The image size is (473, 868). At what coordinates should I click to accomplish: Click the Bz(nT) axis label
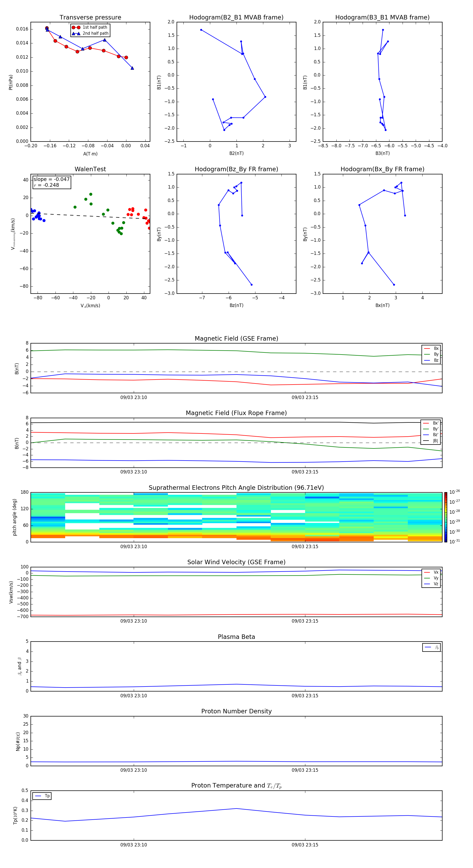236,305
